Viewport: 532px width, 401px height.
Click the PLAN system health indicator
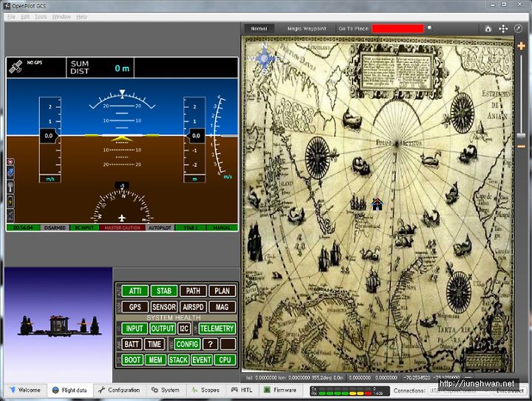222,291
